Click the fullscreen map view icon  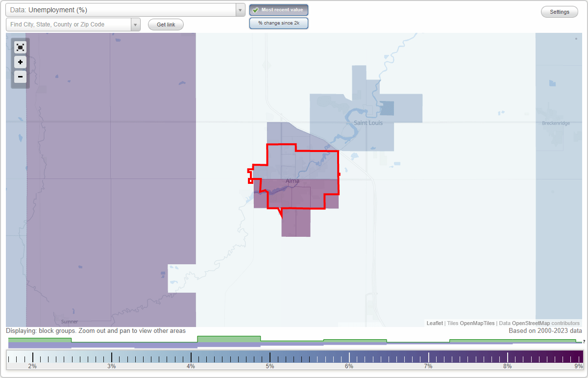(20, 47)
